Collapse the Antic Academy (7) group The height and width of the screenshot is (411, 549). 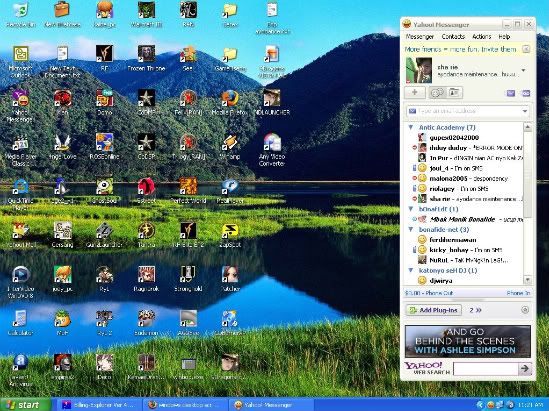411,127
